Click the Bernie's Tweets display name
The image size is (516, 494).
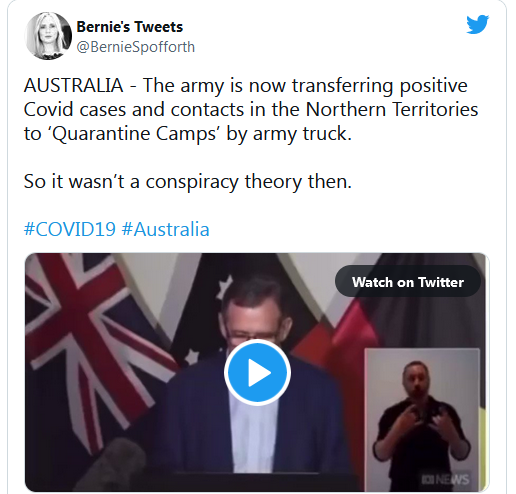pyautogui.click(x=130, y=27)
